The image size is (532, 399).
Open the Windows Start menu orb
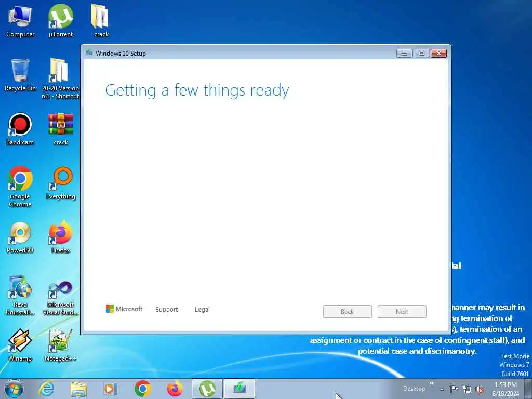click(14, 389)
